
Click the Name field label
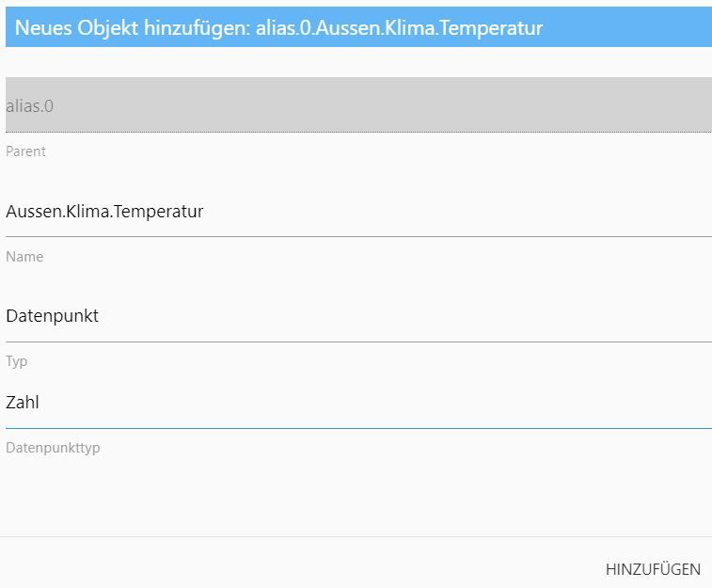click(24, 257)
